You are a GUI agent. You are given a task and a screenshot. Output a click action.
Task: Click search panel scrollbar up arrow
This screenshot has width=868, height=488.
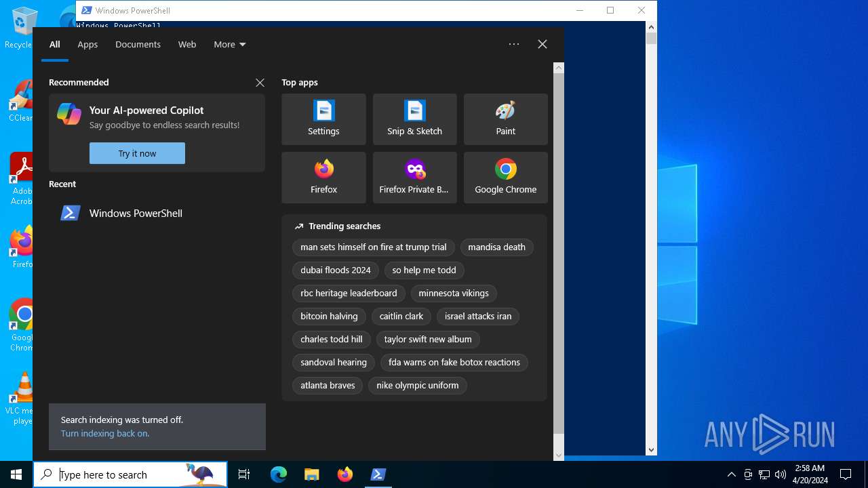tap(559, 67)
